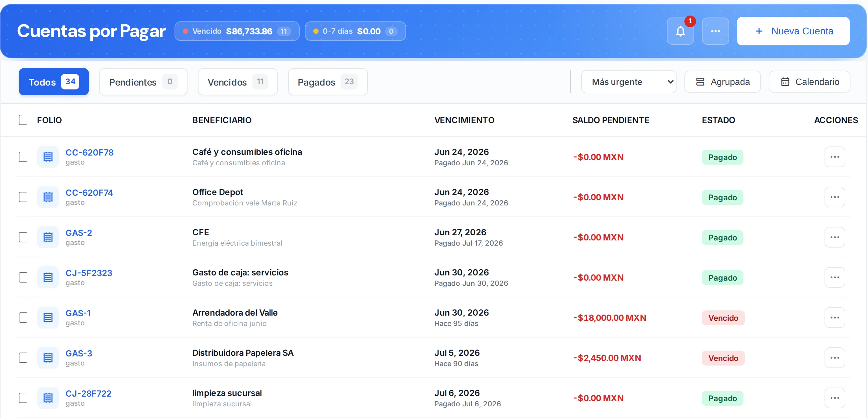Toggle the select-all checkbox beside FOLIO
This screenshot has height=418, width=868.
(x=23, y=120)
